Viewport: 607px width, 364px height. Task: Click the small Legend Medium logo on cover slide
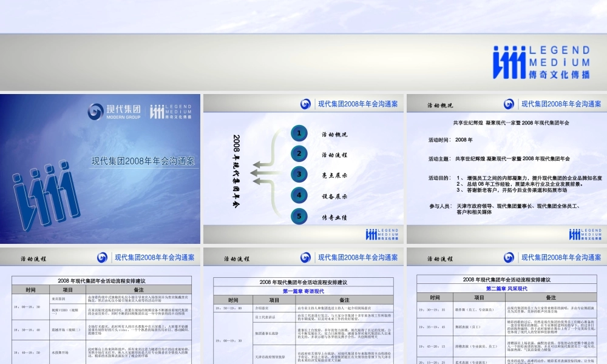point(171,112)
